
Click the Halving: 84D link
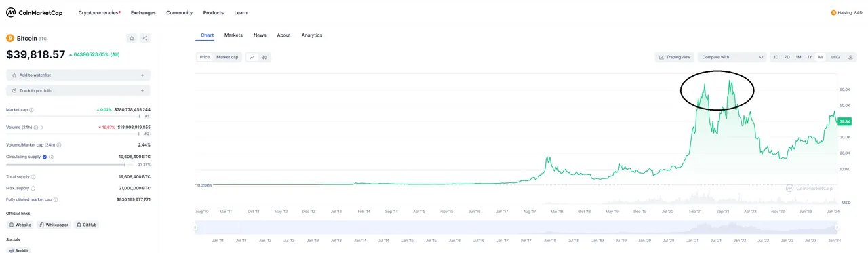click(x=846, y=12)
